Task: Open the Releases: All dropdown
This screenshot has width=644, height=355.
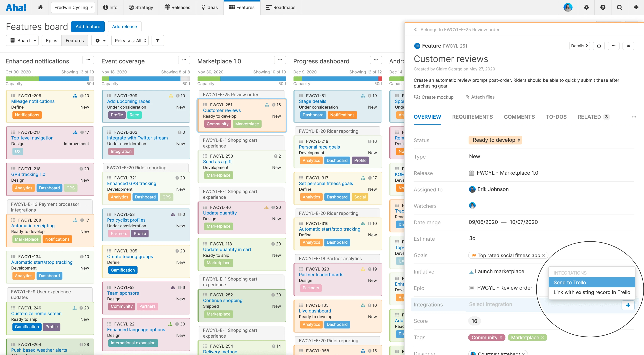Action: click(130, 40)
